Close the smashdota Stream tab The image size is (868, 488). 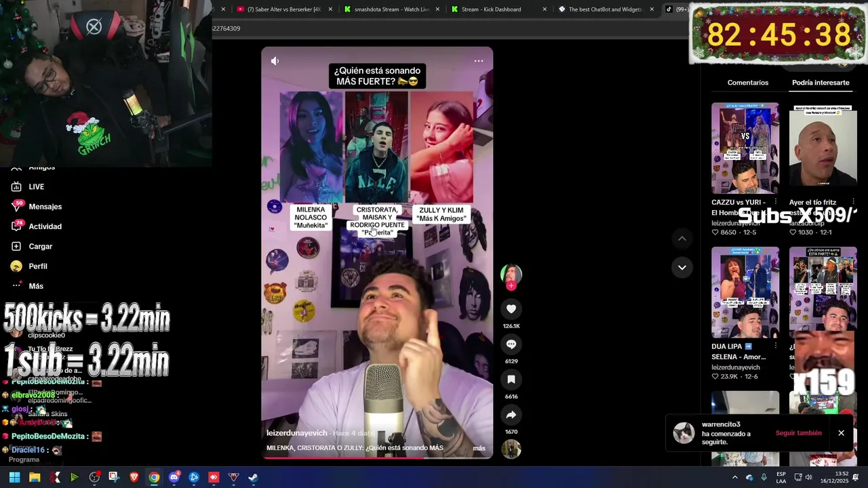click(x=437, y=9)
